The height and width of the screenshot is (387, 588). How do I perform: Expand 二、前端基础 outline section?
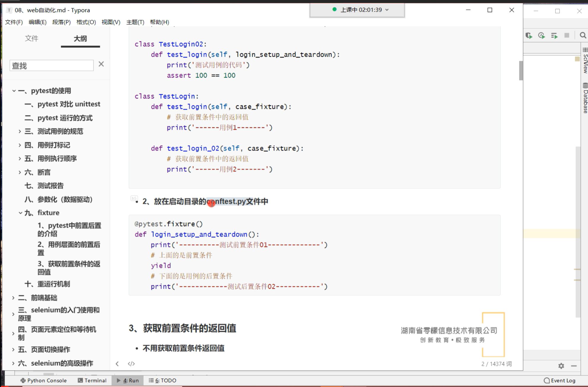pos(13,298)
